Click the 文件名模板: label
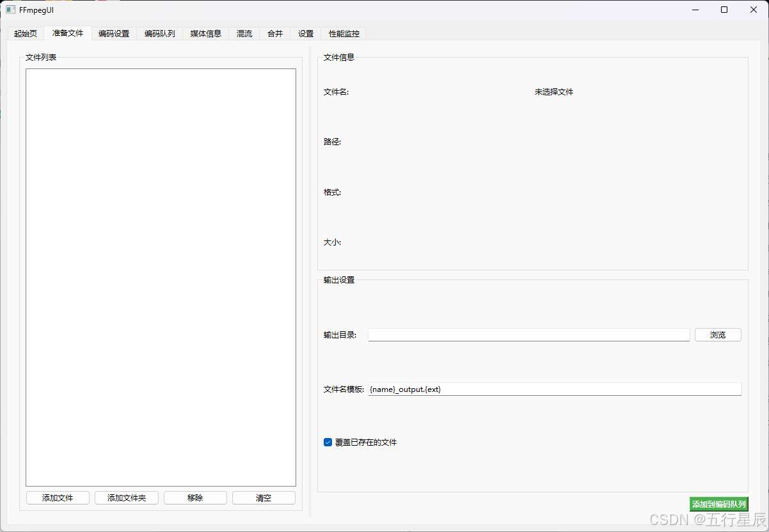The height and width of the screenshot is (532, 769). [x=344, y=389]
